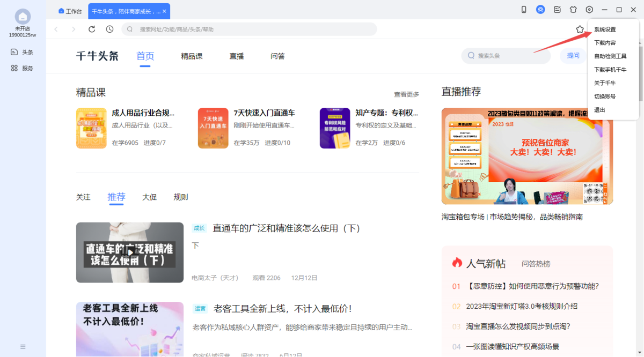Viewport: 644px width, 357px height.
Task: Open the history clock icon
Action: click(x=109, y=29)
